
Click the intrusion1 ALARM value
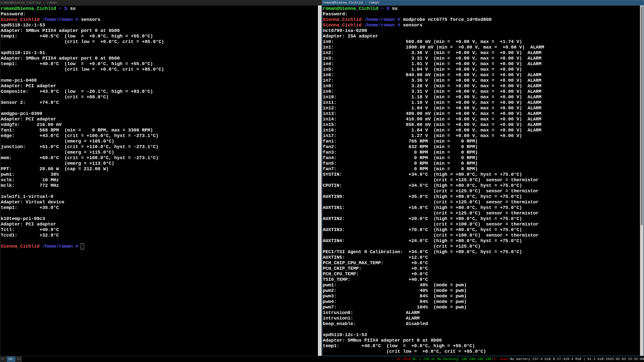(413, 318)
